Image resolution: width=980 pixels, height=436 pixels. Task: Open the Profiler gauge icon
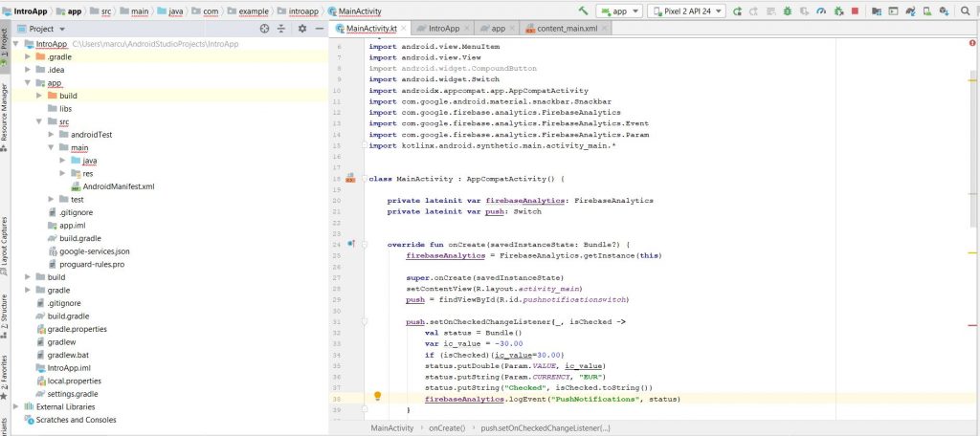(x=822, y=11)
